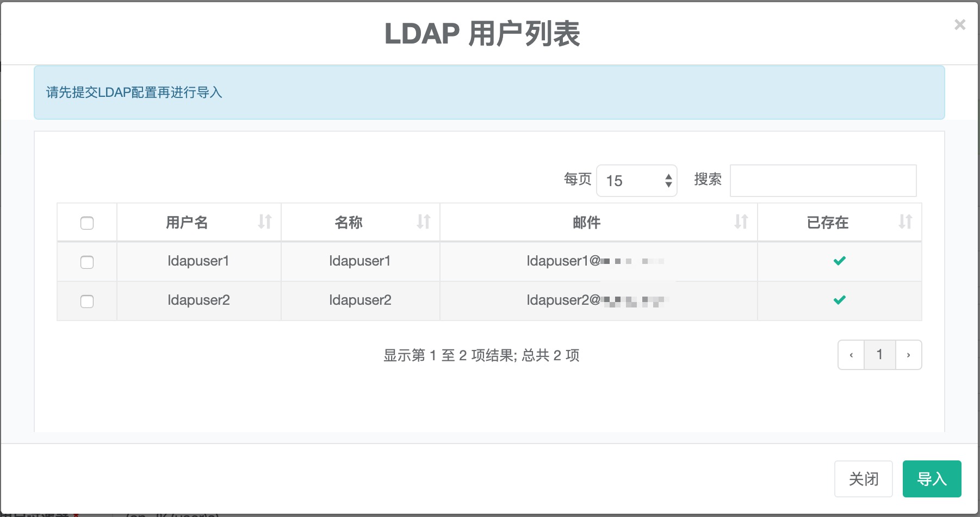980x517 pixels.
Task: Check the ldapuser1 row checkbox
Action: coord(86,262)
